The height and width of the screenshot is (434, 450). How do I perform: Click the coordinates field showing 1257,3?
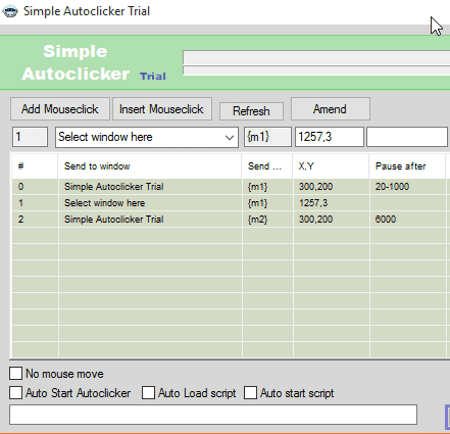pos(329,137)
